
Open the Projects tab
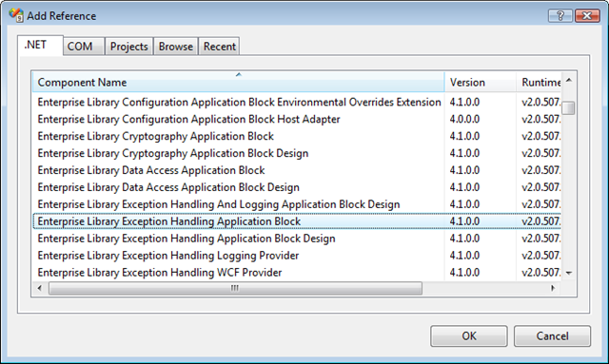click(129, 47)
